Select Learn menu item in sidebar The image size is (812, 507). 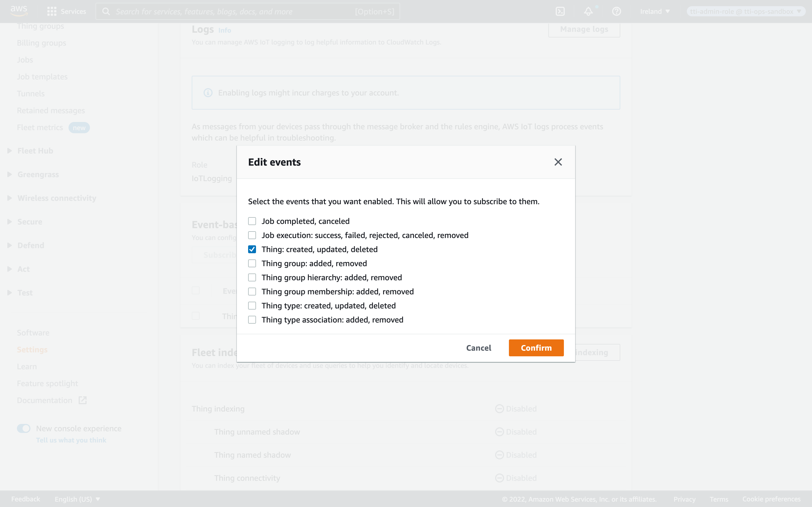(26, 366)
